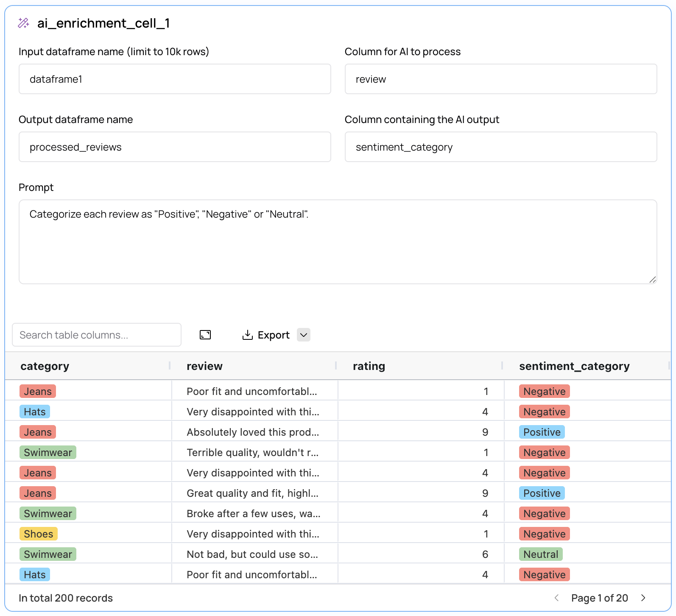Go to the next results page
The width and height of the screenshot is (676, 616).
(643, 598)
